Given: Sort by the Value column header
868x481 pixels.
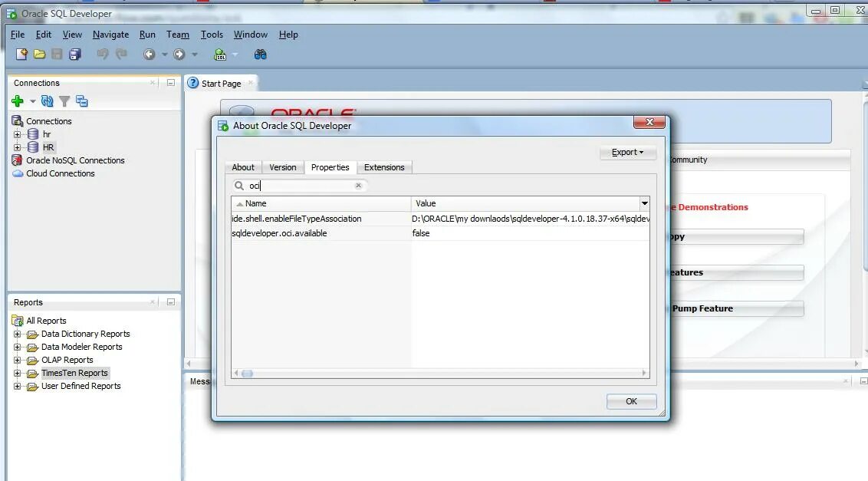Looking at the screenshot, I should pos(525,203).
